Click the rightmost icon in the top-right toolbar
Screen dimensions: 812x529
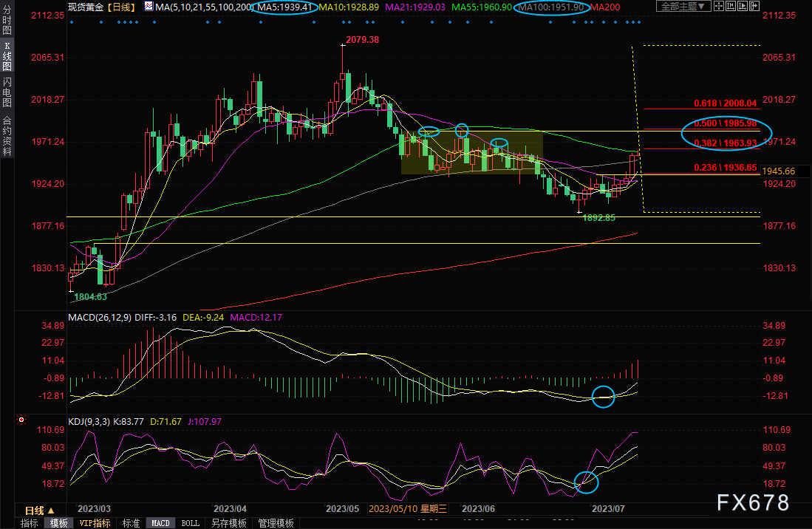pos(755,7)
